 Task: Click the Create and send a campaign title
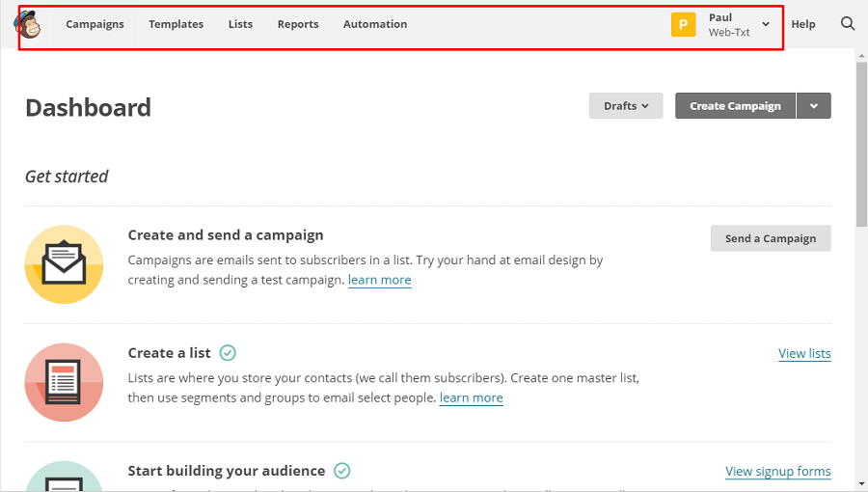click(x=226, y=235)
